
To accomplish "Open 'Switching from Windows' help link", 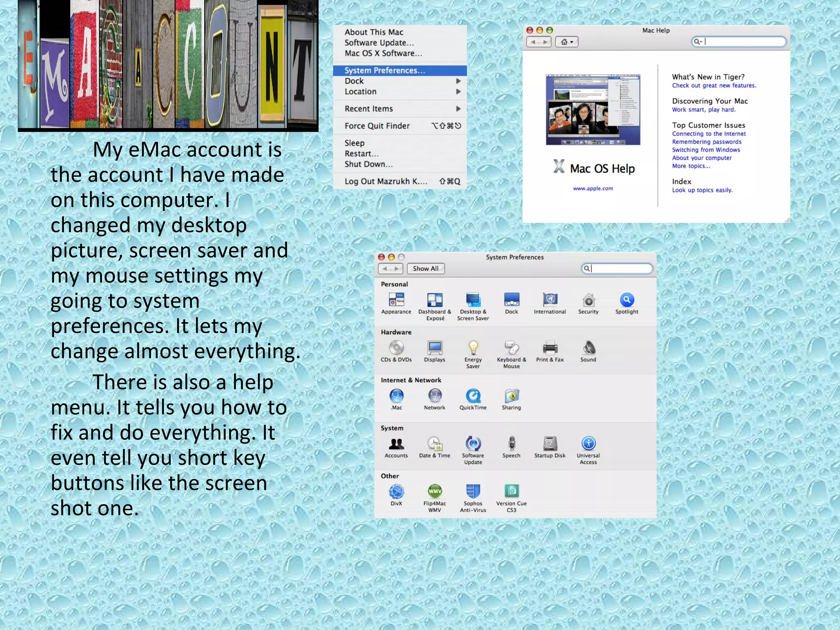I will coord(706,150).
